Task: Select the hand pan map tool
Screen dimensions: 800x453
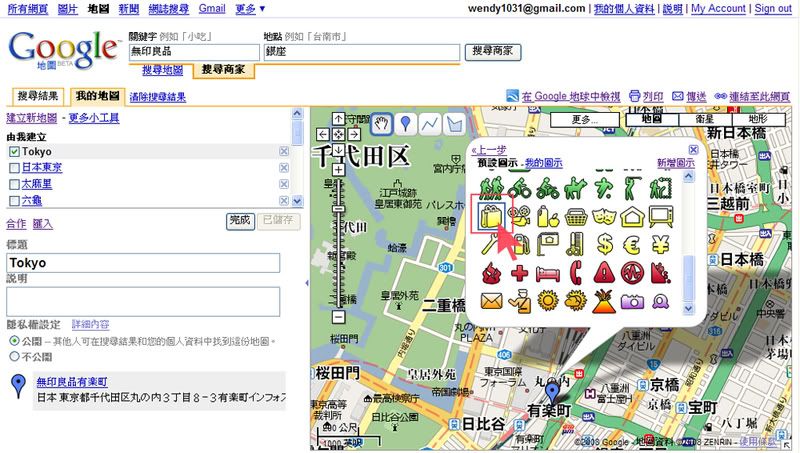Action: click(380, 124)
